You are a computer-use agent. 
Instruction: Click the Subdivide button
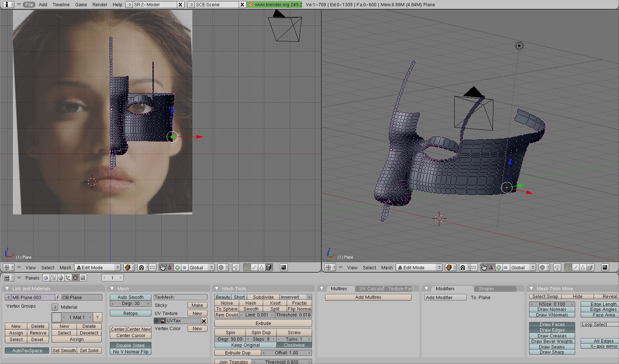[263, 297]
